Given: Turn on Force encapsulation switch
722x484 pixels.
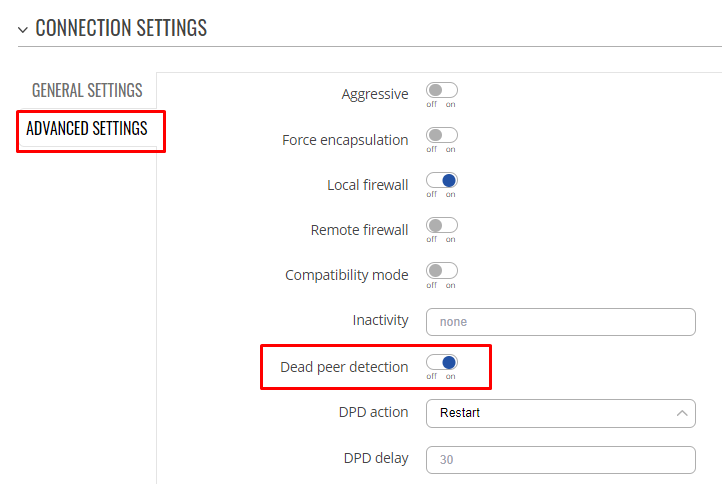Looking at the screenshot, I should (442, 135).
